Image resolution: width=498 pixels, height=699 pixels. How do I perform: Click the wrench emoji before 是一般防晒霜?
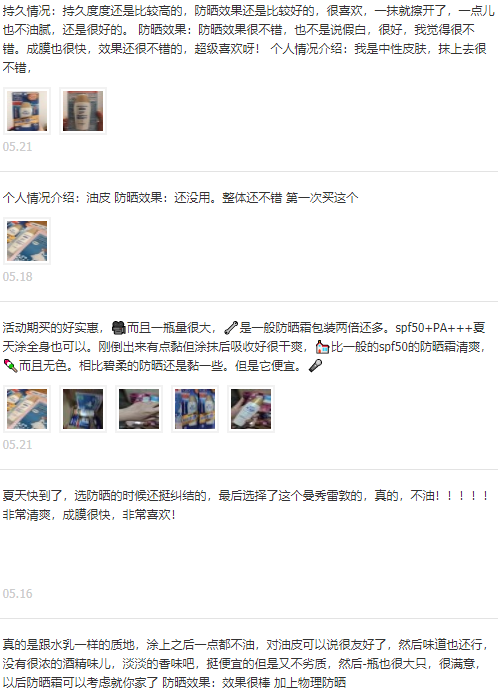231,328
